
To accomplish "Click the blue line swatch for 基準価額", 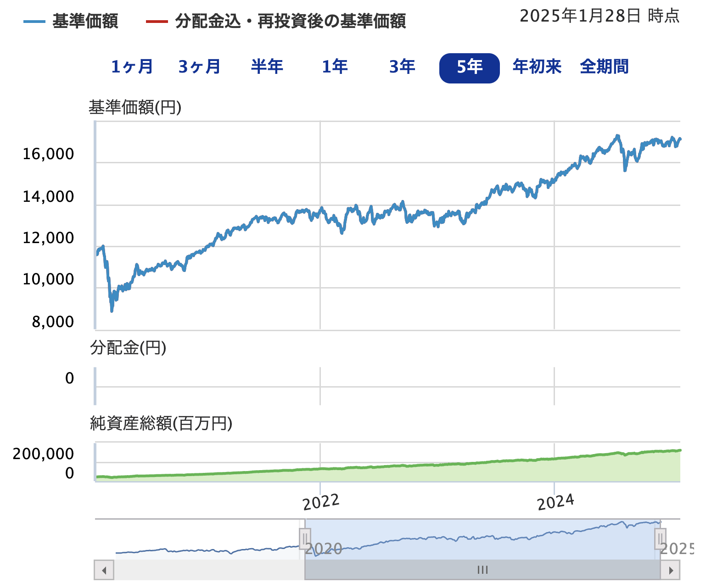I will click(34, 22).
